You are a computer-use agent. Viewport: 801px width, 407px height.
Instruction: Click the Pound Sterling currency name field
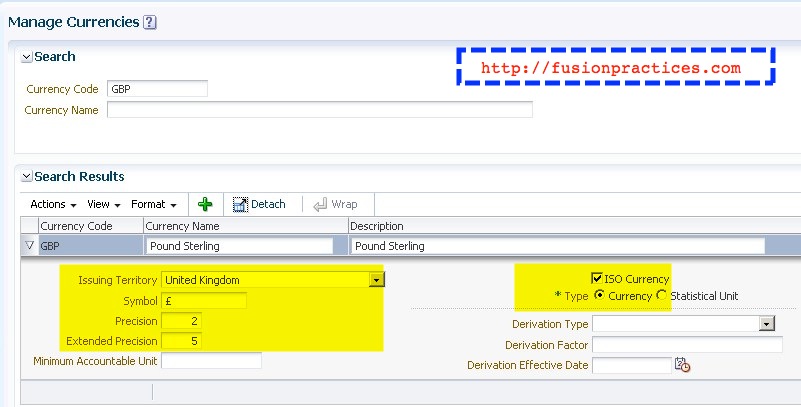click(x=239, y=246)
